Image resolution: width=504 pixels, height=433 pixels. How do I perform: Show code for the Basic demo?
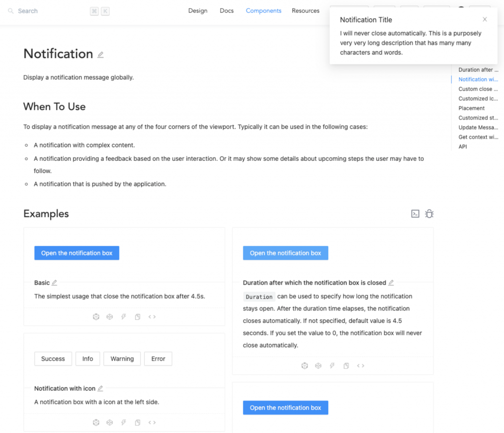click(x=152, y=317)
